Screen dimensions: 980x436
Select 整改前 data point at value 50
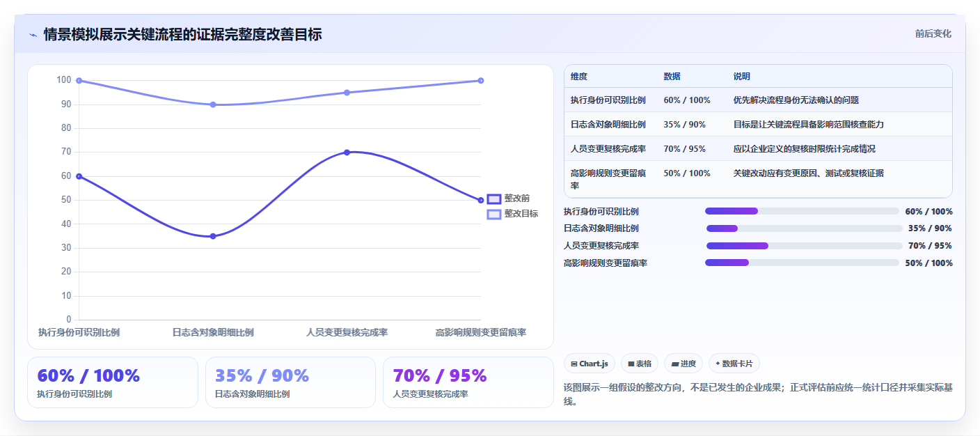[481, 201]
